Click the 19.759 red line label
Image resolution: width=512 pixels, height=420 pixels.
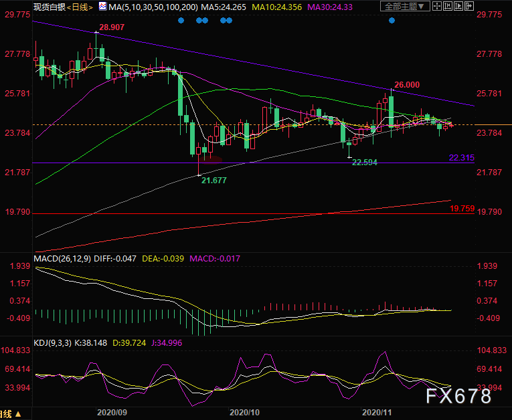point(462,209)
